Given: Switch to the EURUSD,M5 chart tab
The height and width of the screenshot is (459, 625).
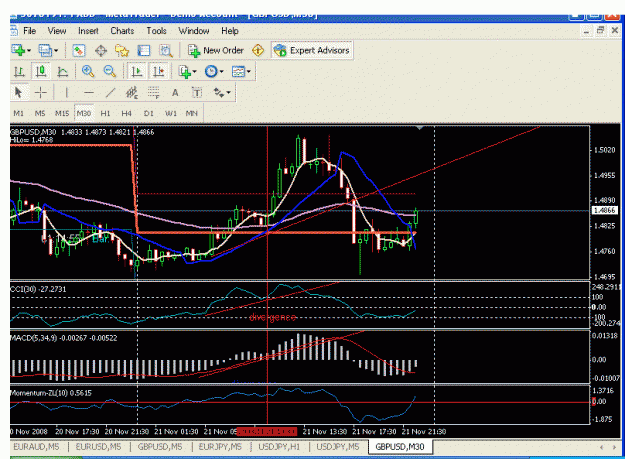Looking at the screenshot, I should (98, 447).
